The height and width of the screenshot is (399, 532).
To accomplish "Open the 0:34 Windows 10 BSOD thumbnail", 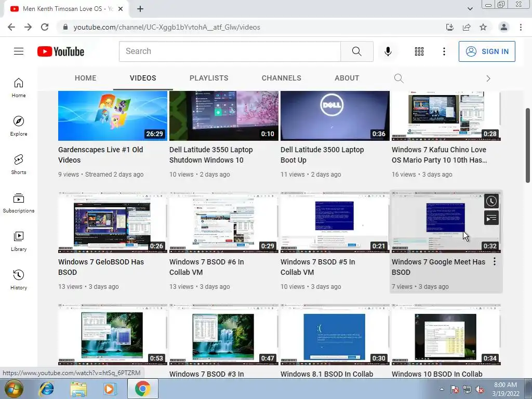I will coord(446,335).
